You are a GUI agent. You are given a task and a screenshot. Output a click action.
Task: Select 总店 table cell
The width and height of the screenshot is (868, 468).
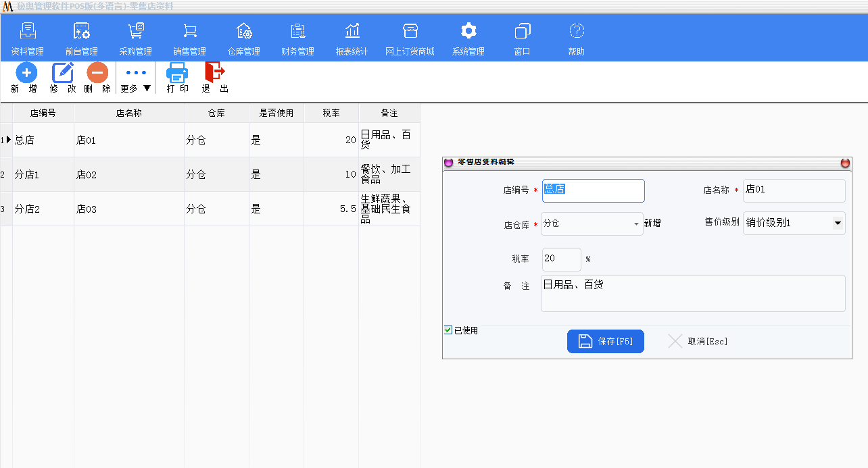[43, 140]
